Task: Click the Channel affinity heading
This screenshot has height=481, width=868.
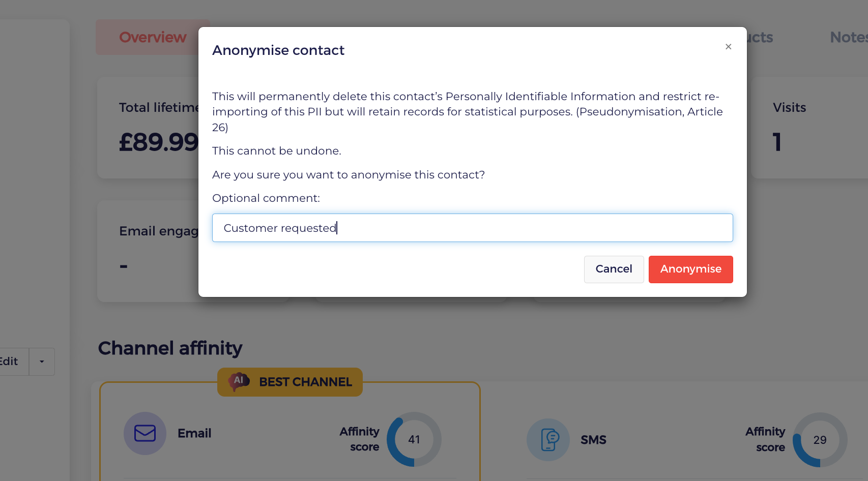Action: tap(170, 348)
